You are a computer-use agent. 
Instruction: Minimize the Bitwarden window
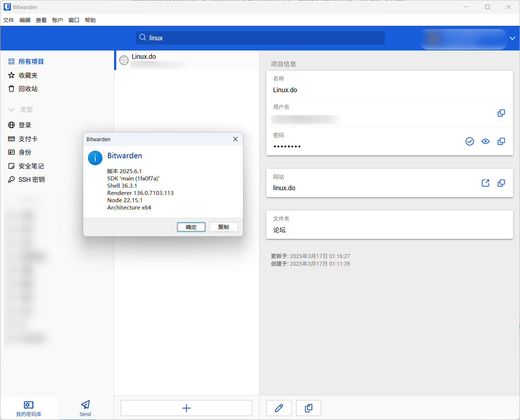pos(466,7)
